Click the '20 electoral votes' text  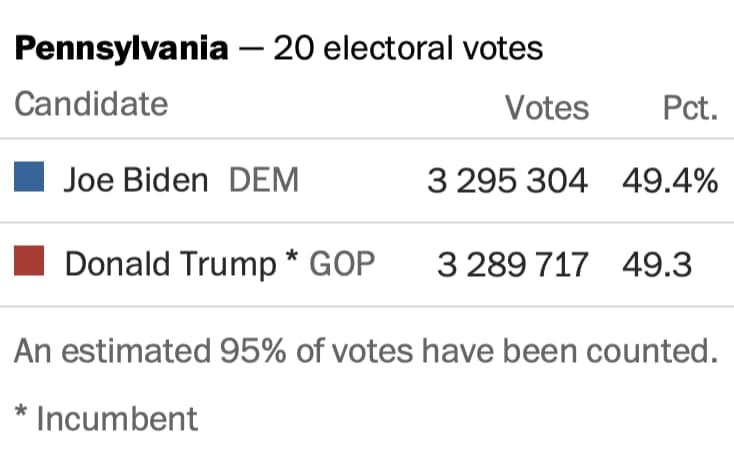click(x=408, y=49)
